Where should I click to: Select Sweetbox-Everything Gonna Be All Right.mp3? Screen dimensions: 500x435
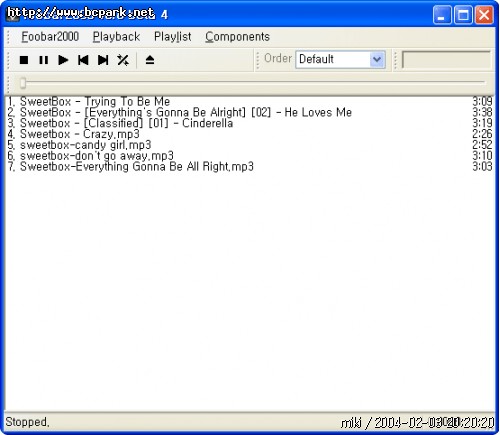[249, 166]
